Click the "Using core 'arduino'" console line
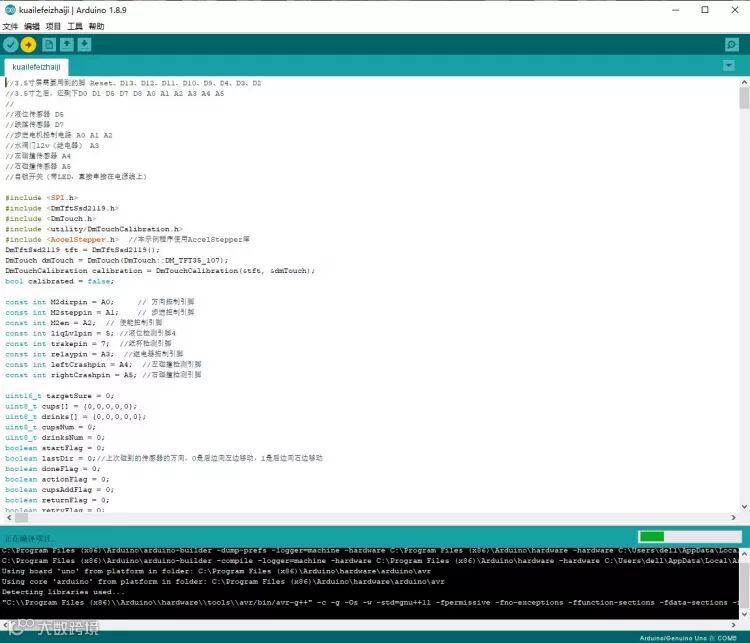The image size is (750, 643). [x=223, y=582]
